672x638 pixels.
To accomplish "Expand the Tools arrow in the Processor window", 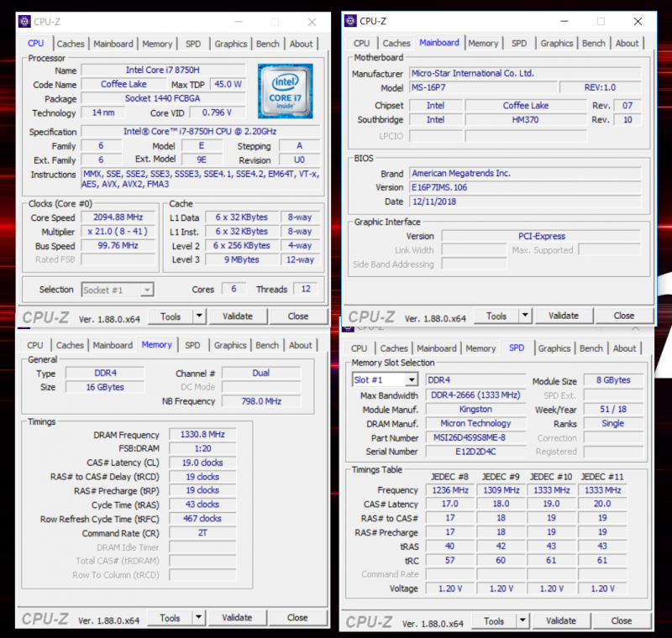I will pos(199,316).
